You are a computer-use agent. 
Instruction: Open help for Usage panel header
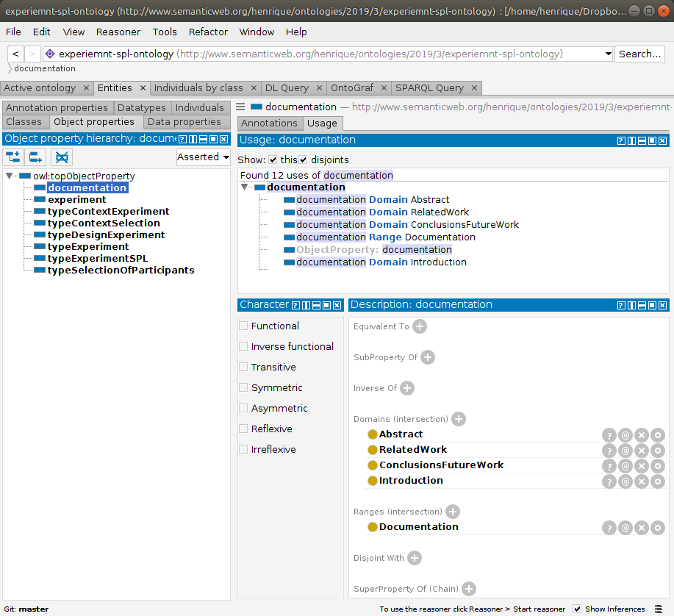621,140
